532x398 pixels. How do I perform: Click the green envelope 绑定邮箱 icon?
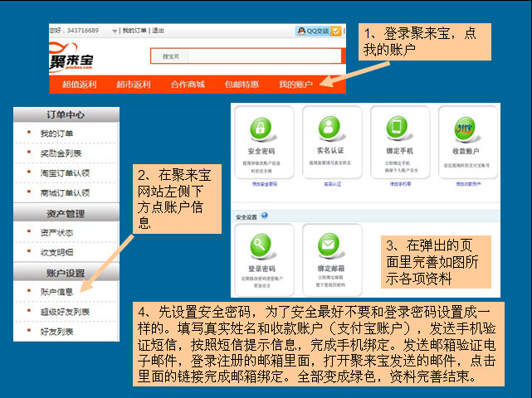(x=329, y=245)
